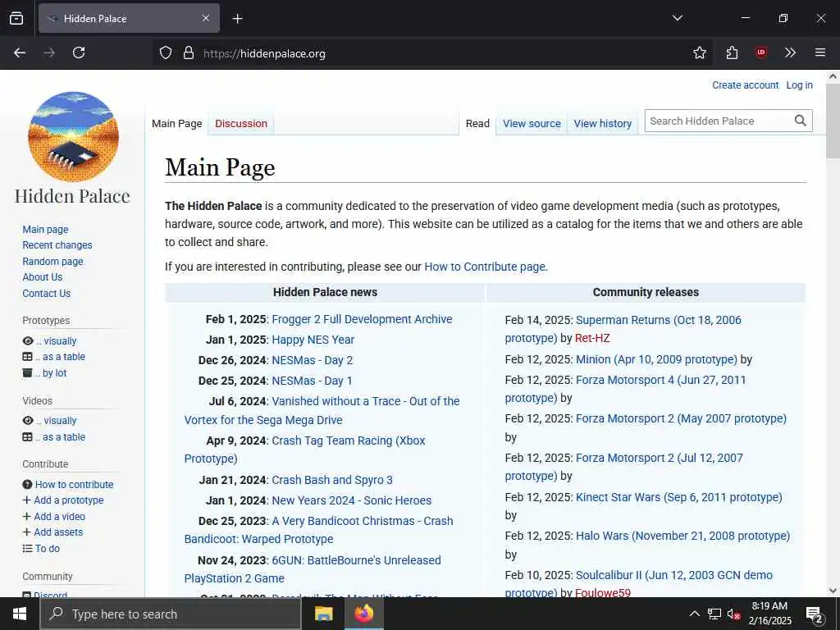
Task: View site security padlock info
Action: pos(189,52)
